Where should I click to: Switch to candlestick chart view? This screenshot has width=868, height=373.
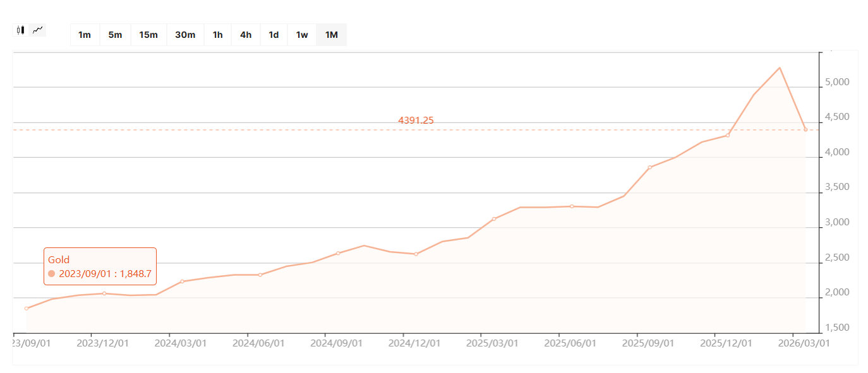20,30
